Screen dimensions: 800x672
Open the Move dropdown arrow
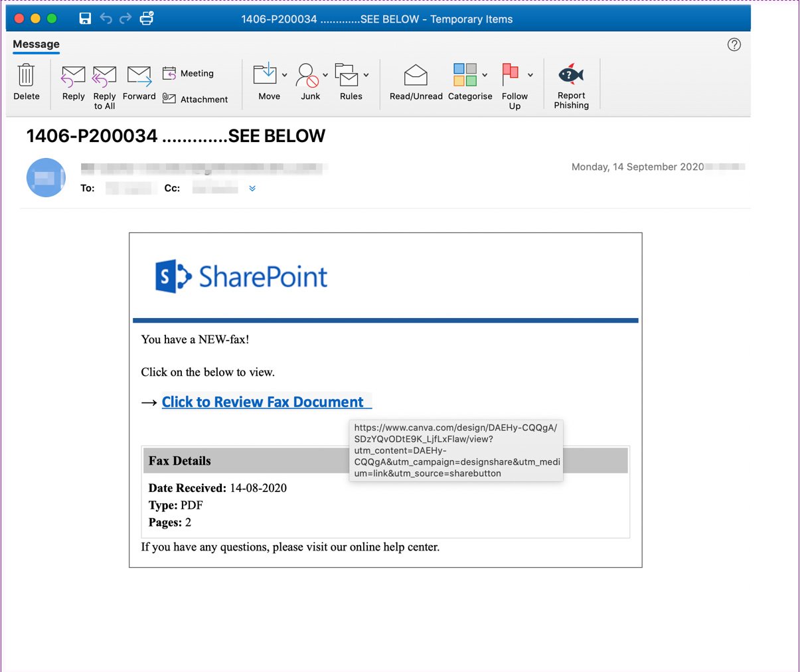click(x=285, y=75)
